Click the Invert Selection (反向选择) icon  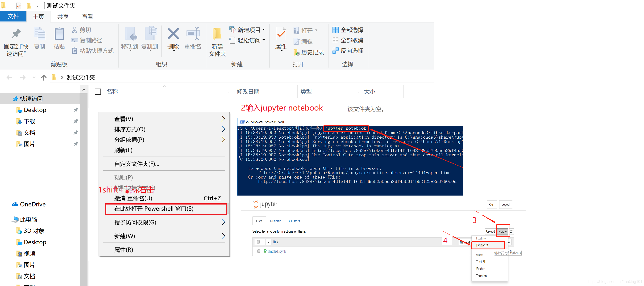335,51
